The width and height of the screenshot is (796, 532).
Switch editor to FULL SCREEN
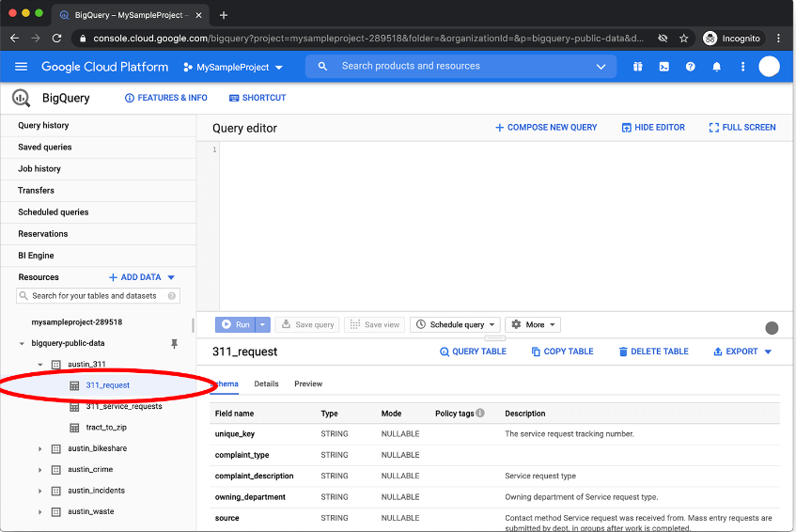[x=742, y=128]
